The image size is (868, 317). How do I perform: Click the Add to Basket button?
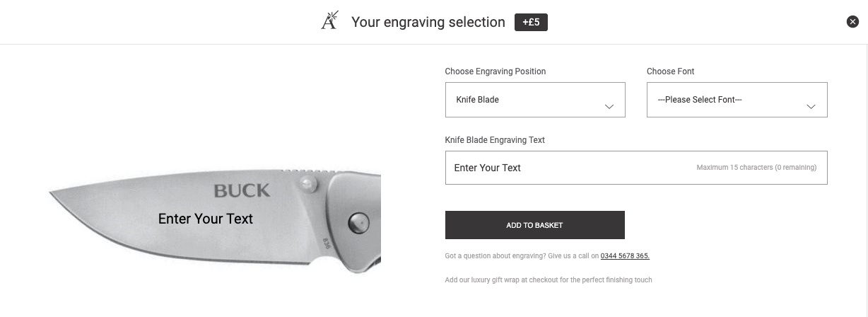(x=535, y=225)
